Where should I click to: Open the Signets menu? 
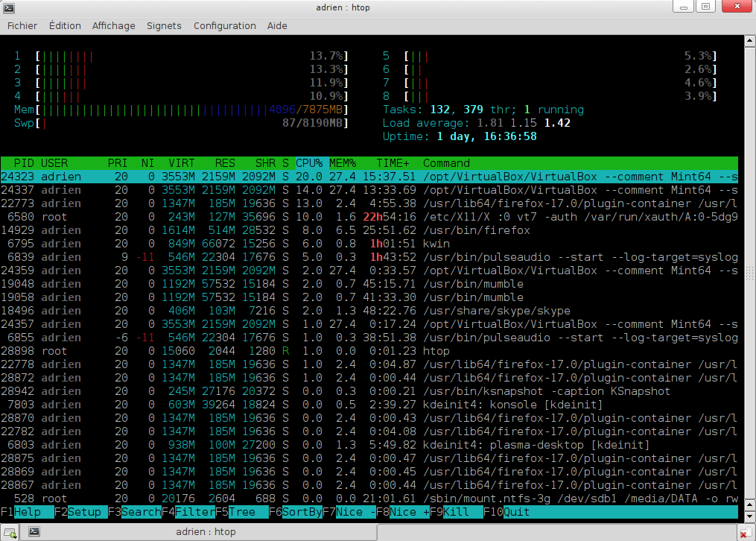[164, 25]
